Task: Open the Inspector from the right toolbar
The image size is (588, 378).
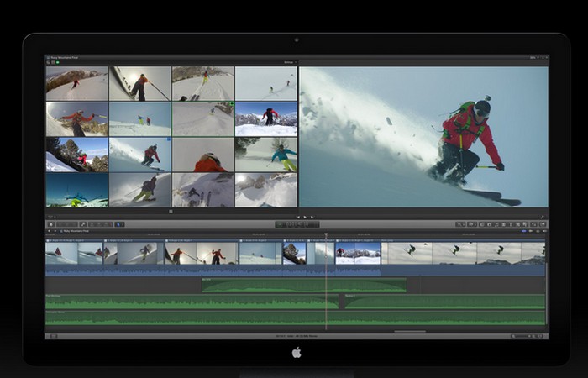Action: pyautogui.click(x=533, y=224)
